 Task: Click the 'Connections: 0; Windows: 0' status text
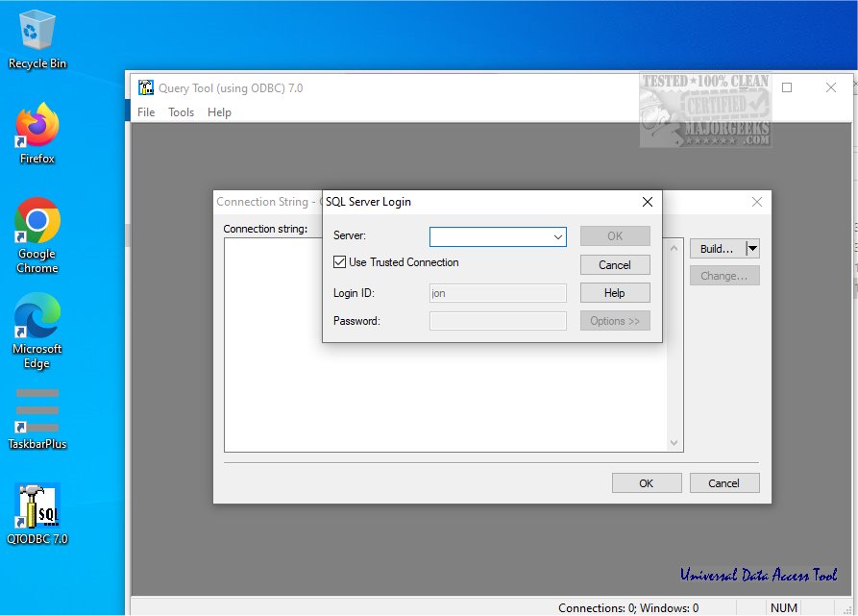628,607
